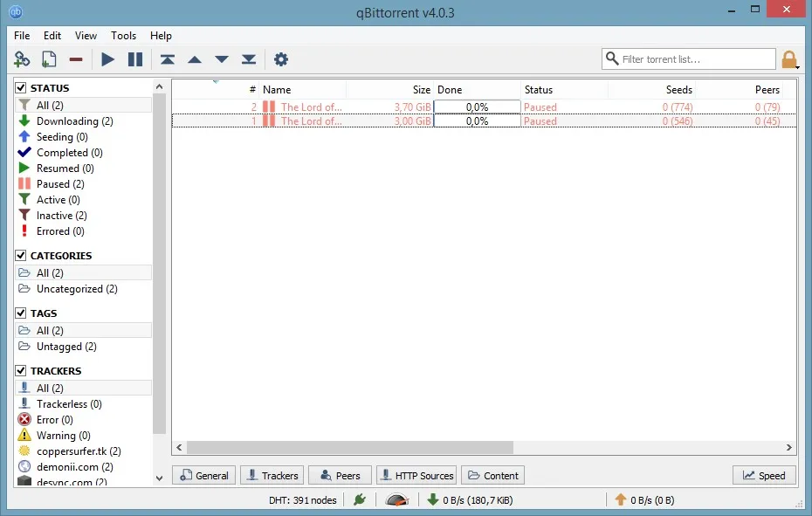The height and width of the screenshot is (516, 812).
Task: Resume torrents with the play toolbar icon
Action: tap(107, 59)
